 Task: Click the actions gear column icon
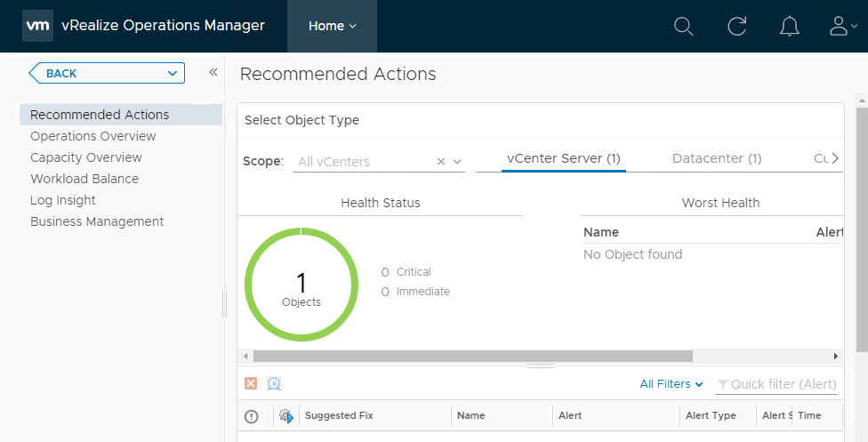point(285,415)
